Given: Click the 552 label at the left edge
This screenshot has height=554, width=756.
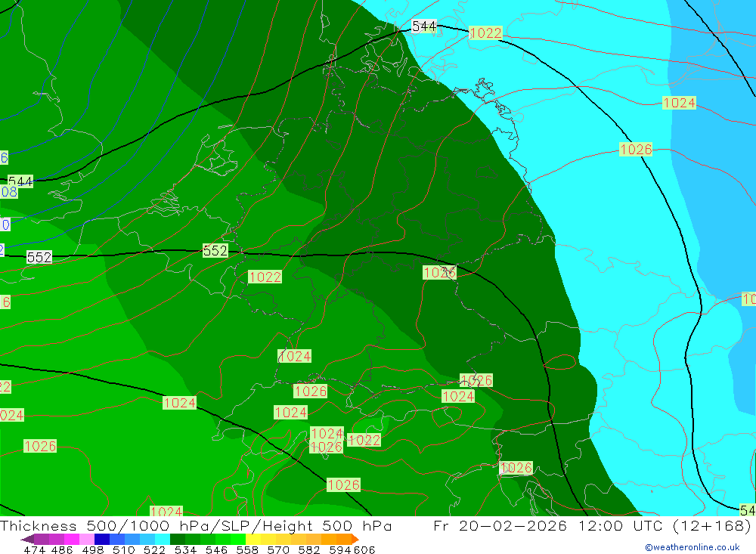Looking at the screenshot, I should point(39,258).
